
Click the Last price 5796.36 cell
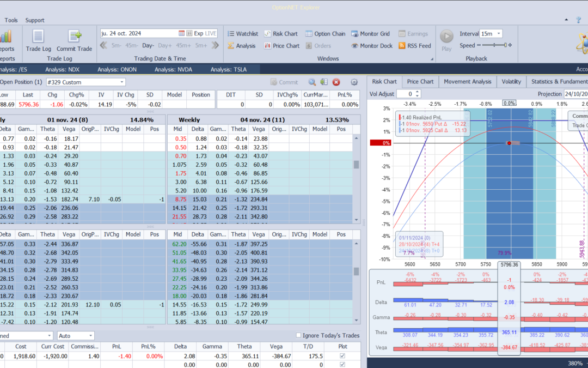(28, 104)
